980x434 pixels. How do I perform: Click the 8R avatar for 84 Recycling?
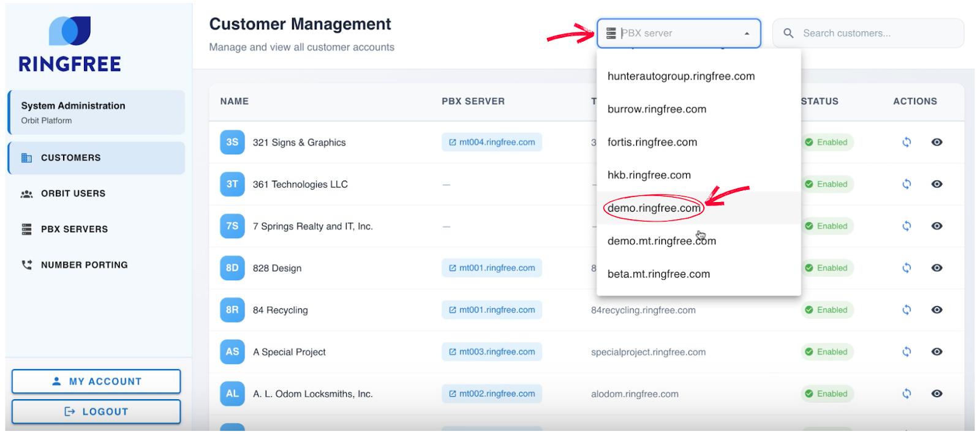click(232, 310)
